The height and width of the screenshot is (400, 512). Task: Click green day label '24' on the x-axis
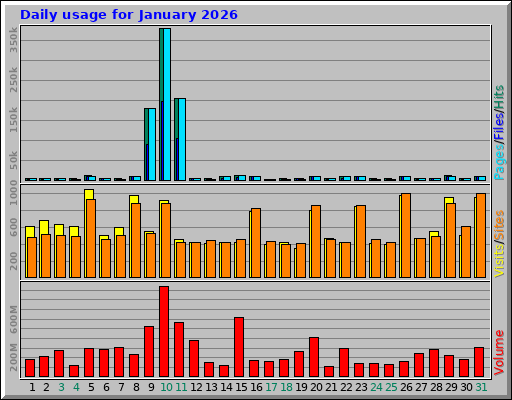pos(376,387)
